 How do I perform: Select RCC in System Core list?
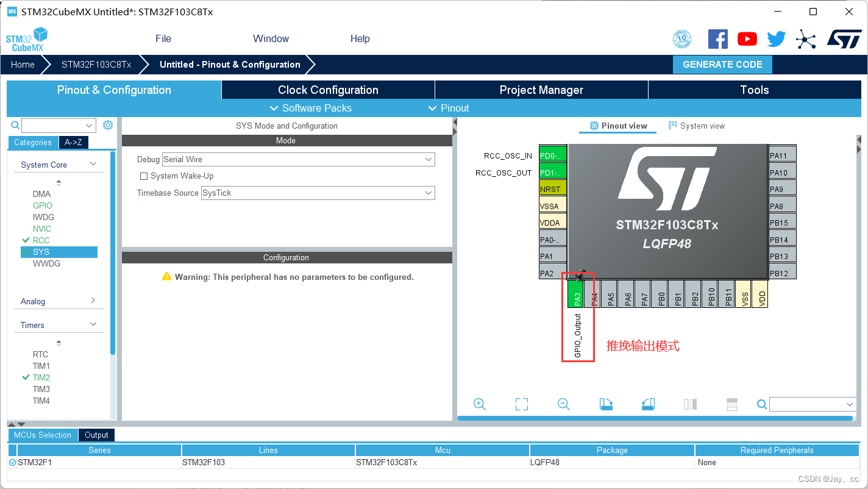41,240
